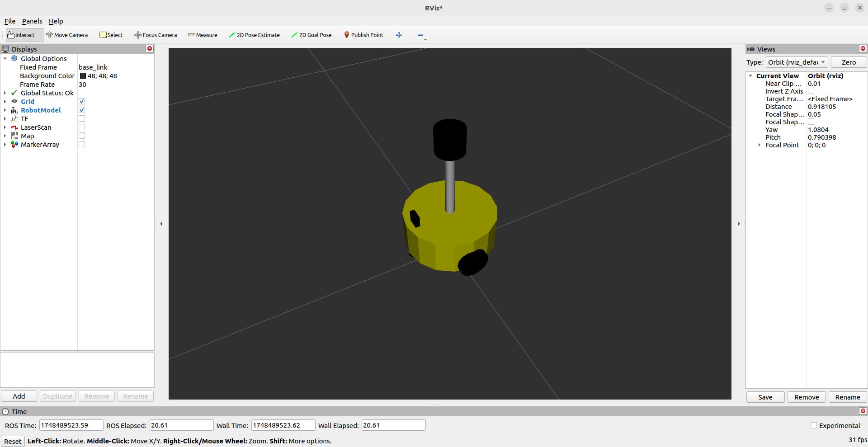Enable the TF display checkbox
This screenshot has height=447, width=868.
tap(82, 118)
